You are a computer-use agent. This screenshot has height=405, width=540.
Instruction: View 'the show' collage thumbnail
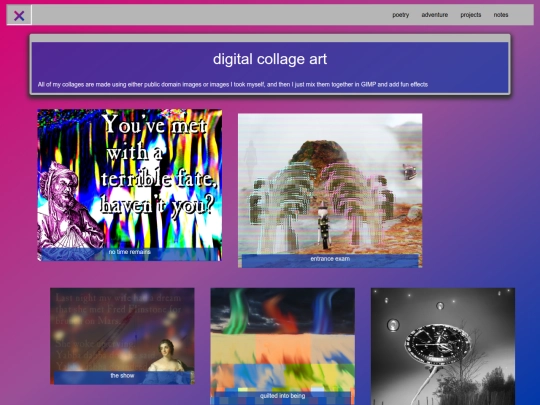[122, 336]
